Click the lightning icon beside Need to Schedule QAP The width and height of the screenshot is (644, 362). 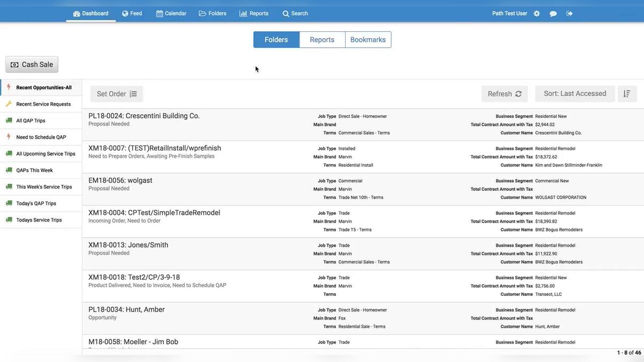click(9, 137)
